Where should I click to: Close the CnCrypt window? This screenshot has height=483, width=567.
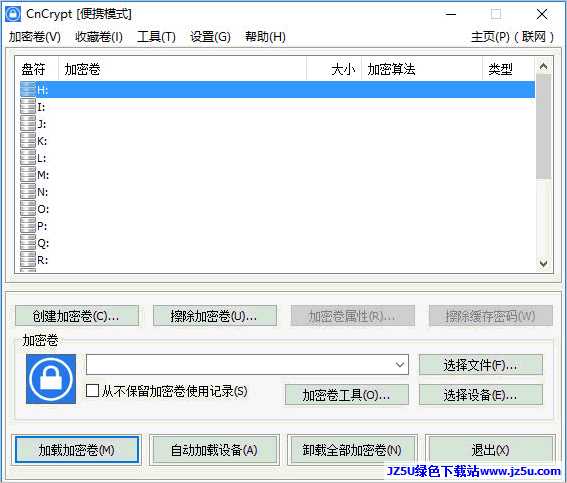coord(542,14)
